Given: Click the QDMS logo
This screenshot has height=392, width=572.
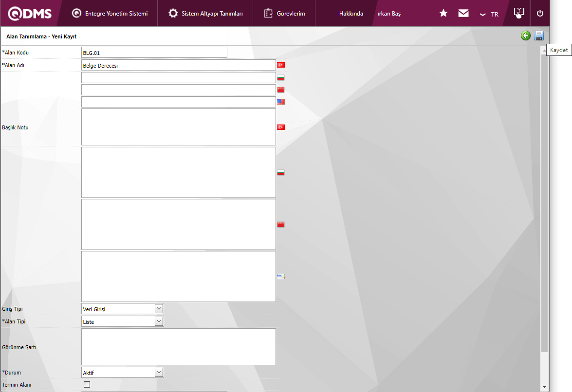Looking at the screenshot, I should point(30,13).
